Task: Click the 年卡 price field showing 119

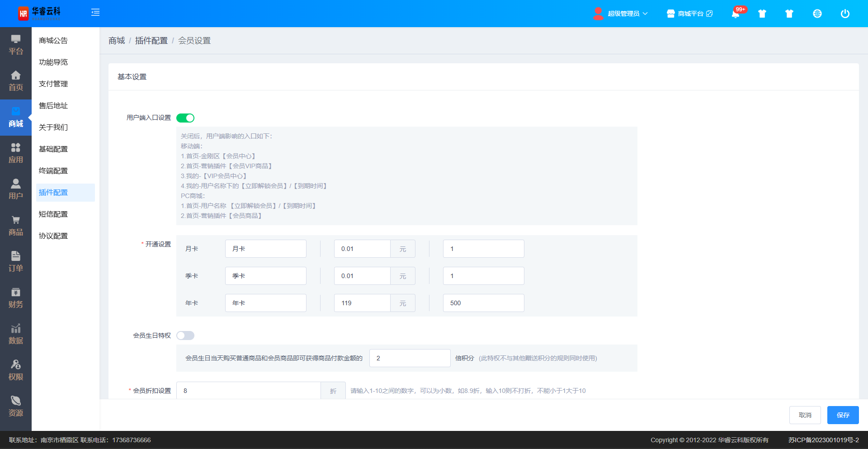Action: coord(362,303)
